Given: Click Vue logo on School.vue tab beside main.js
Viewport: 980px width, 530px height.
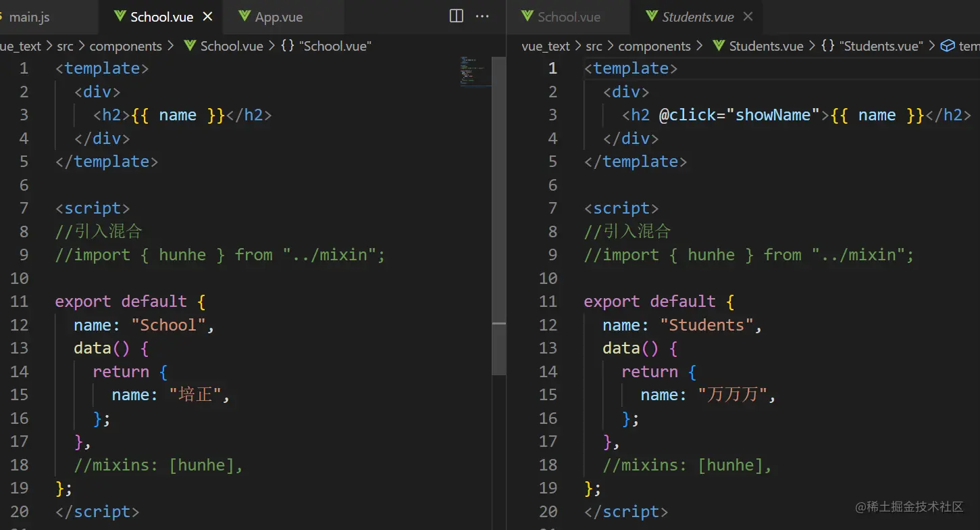Looking at the screenshot, I should (x=120, y=17).
